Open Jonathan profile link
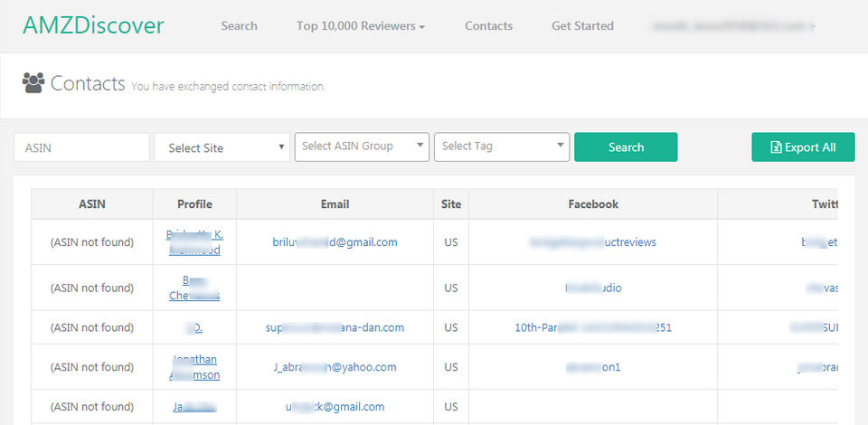Viewport: 868px width, 425px height. [x=195, y=367]
